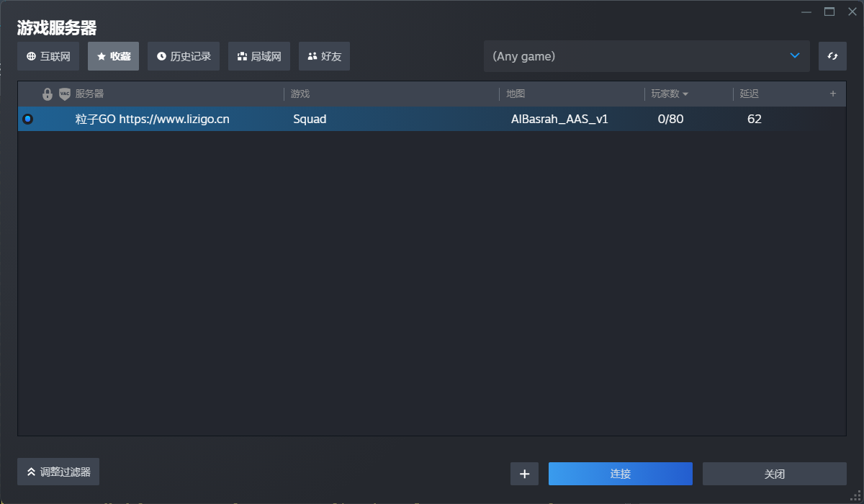Maximize the 游戏服务器 window
Viewport: 864px width, 504px height.
(829, 12)
